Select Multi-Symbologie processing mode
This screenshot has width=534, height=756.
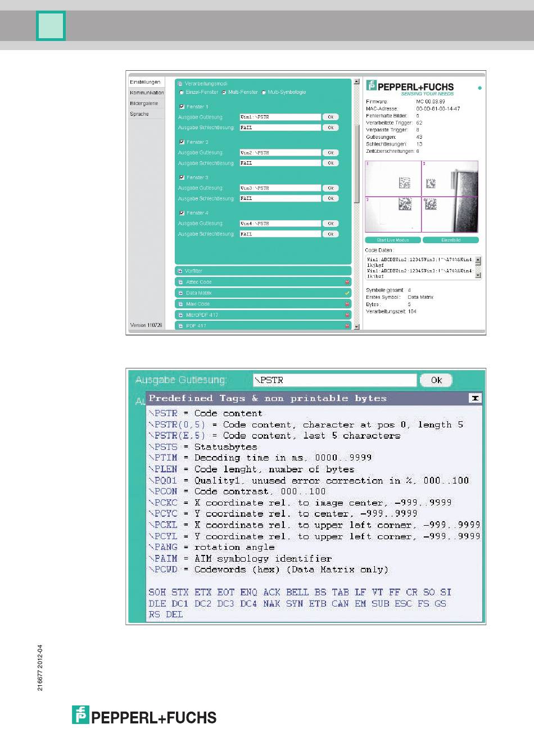264,93
